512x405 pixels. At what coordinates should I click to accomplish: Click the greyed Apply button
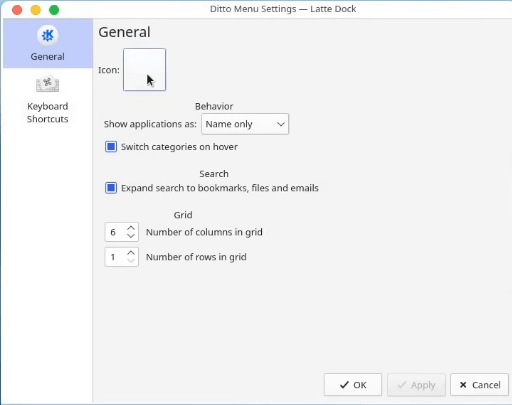(416, 385)
